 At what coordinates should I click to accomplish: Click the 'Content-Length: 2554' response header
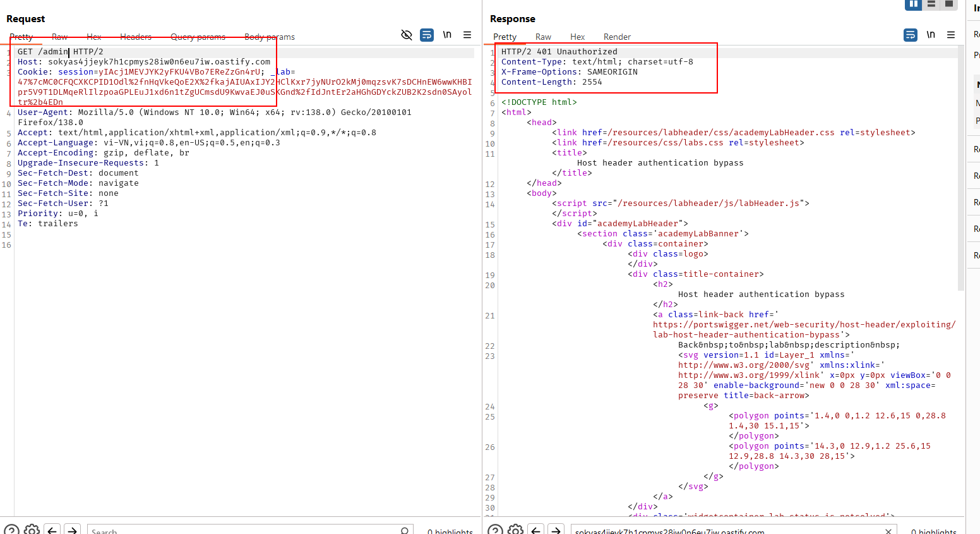[x=552, y=82]
